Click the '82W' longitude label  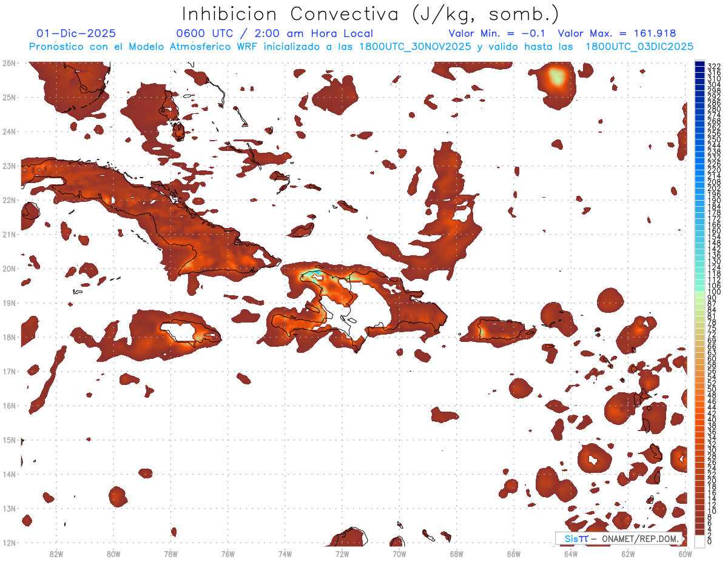coord(56,553)
